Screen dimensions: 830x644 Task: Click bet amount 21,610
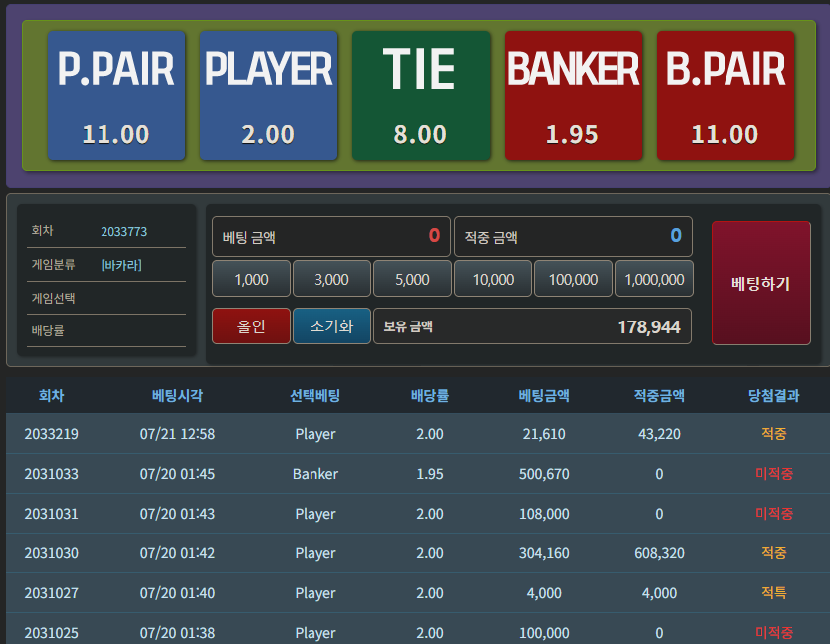[x=544, y=434]
